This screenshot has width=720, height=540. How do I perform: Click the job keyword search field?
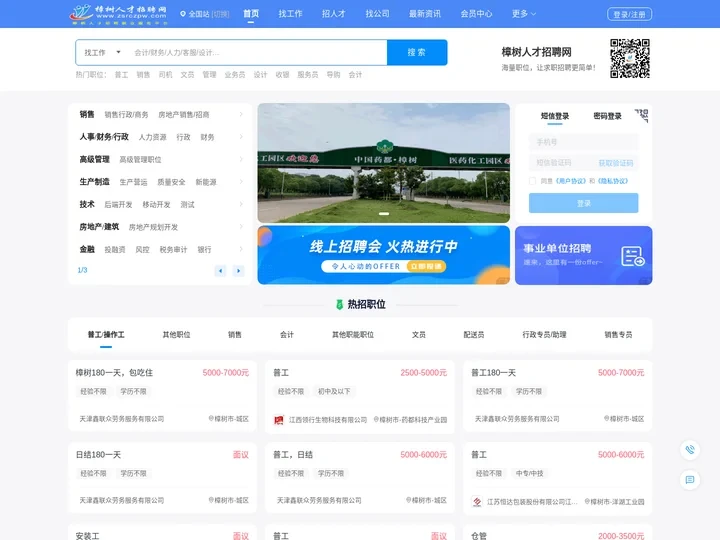257,53
